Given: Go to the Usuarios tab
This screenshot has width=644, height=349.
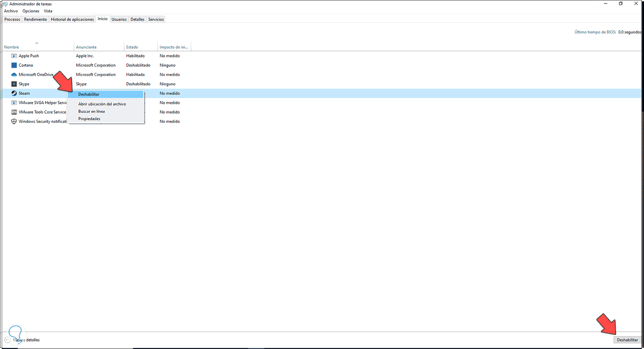Looking at the screenshot, I should 119,19.
